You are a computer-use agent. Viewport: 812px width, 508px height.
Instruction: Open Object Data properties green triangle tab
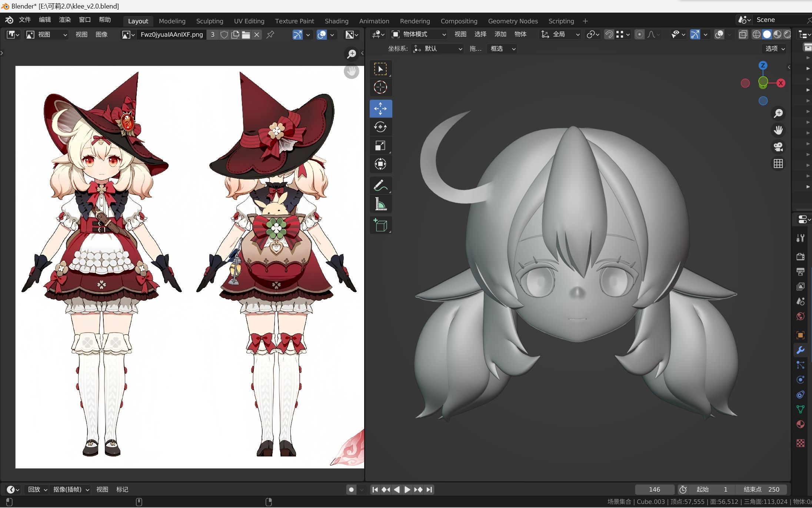point(800,409)
